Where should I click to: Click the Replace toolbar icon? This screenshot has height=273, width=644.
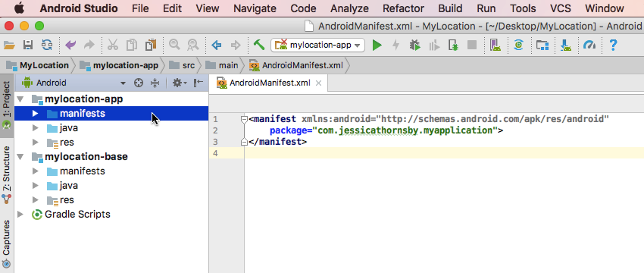[192, 45]
